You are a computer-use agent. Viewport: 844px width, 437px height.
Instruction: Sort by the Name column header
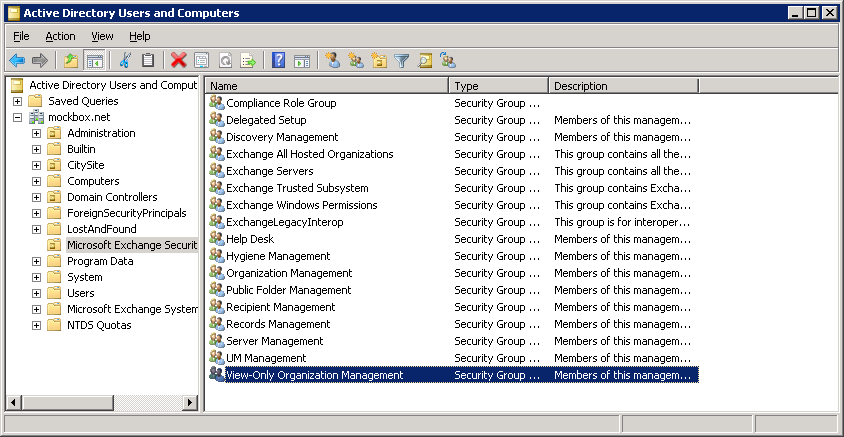(x=327, y=86)
